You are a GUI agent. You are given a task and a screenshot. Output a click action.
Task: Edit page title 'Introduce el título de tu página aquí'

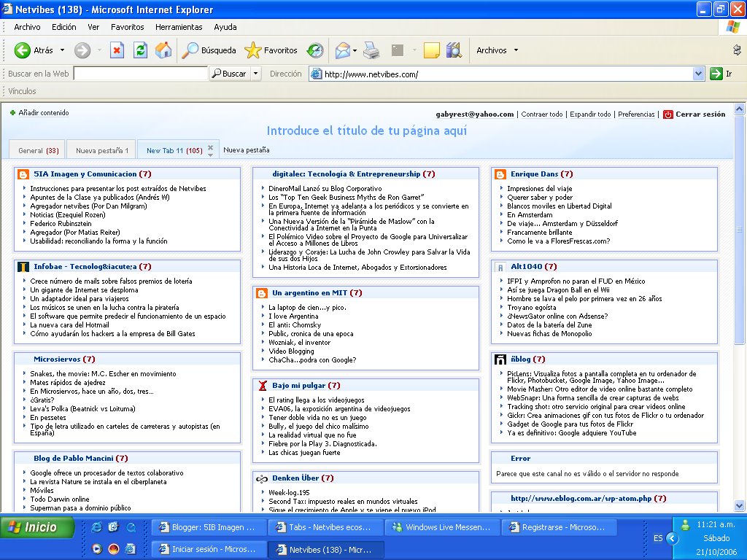click(x=366, y=131)
